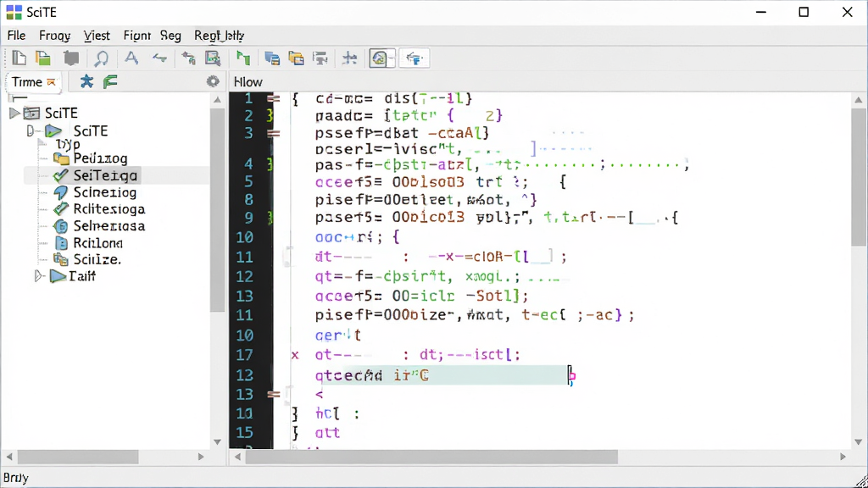This screenshot has height=488, width=868.
Task: Click the find-in-image toolbar icon
Action: [x=213, y=58]
